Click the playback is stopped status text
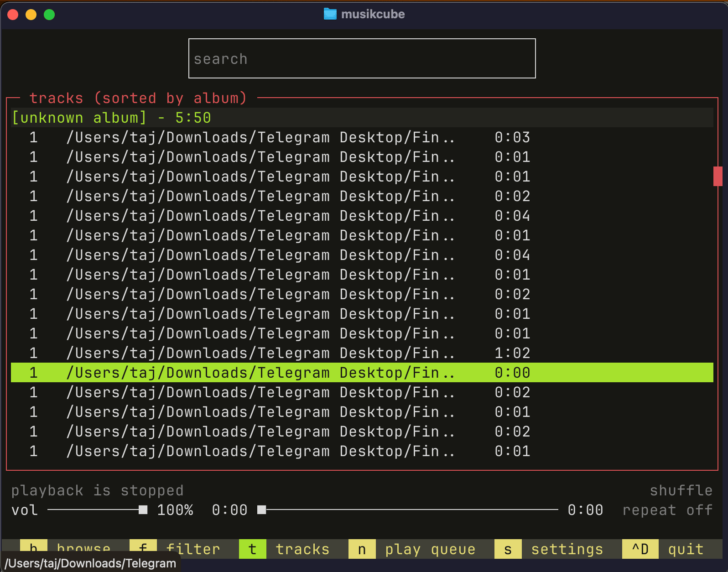 coord(97,490)
